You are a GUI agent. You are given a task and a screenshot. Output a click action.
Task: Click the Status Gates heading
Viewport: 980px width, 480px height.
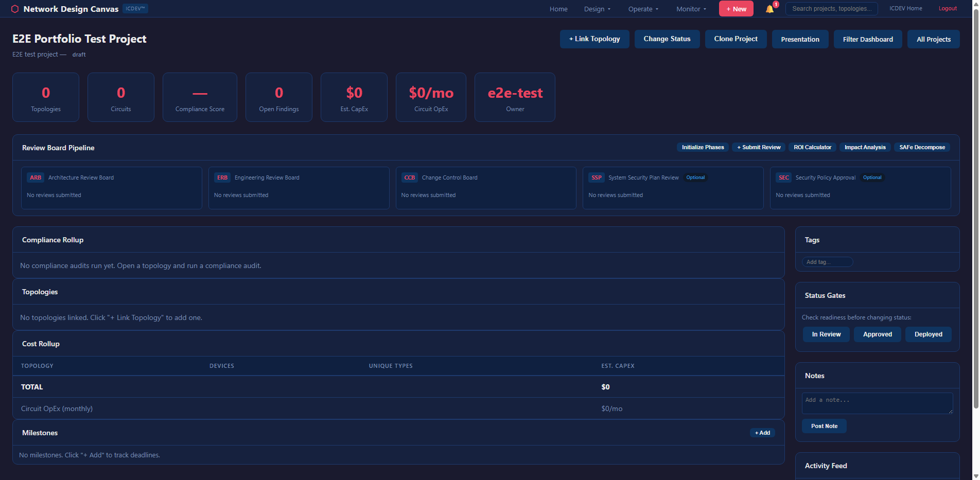(x=825, y=295)
